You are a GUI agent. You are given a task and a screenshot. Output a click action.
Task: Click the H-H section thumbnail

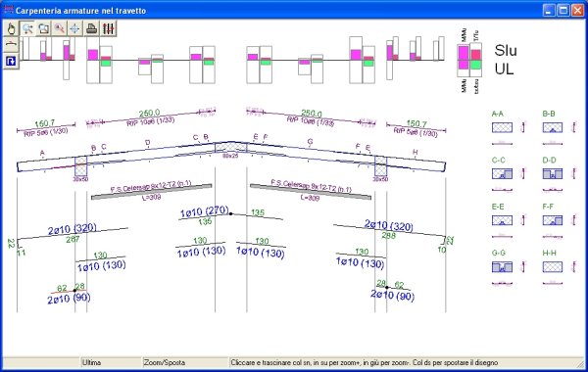(x=553, y=266)
